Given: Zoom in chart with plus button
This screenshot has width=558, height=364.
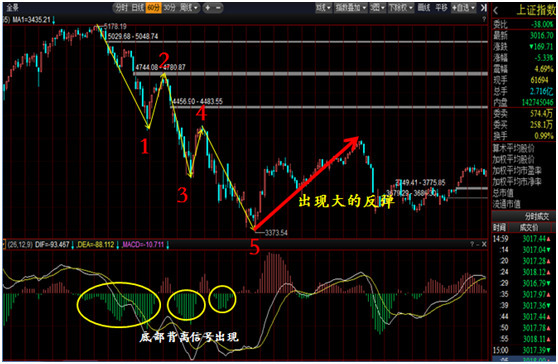Looking at the screenshot, I should [208, 7].
